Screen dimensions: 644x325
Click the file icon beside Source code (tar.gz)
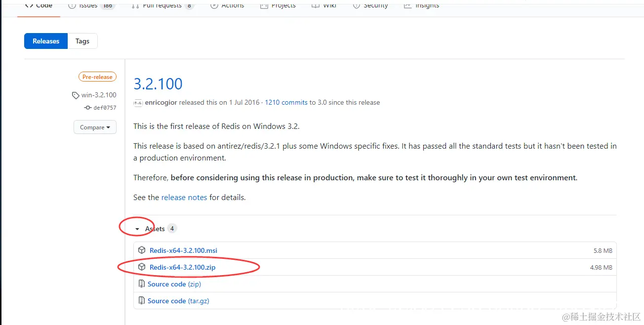coord(142,301)
